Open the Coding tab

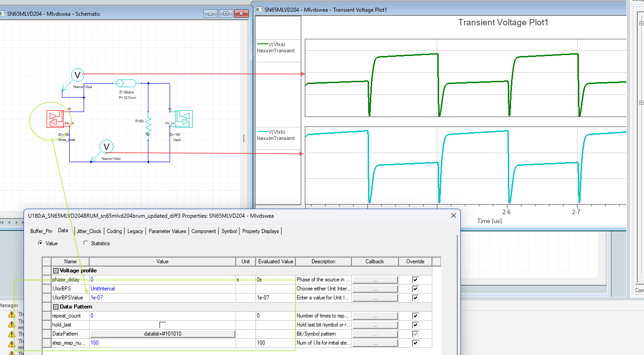[114, 231]
